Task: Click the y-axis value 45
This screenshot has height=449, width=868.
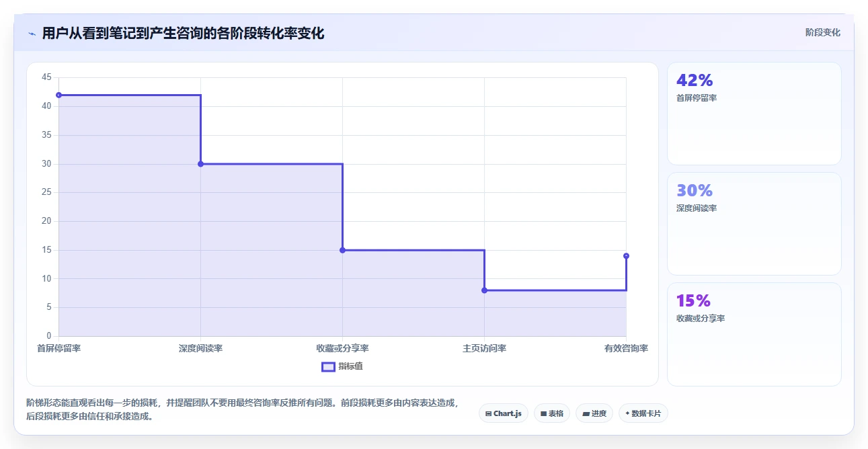Action: pyautogui.click(x=46, y=77)
